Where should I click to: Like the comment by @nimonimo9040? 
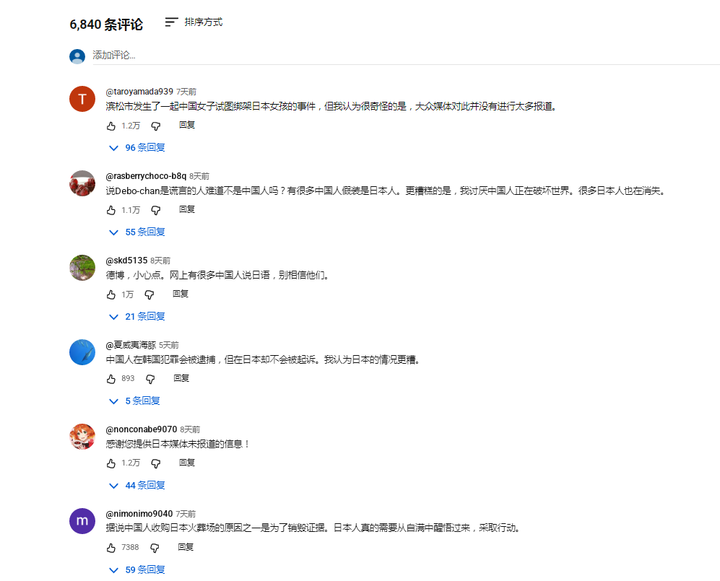pyautogui.click(x=111, y=548)
